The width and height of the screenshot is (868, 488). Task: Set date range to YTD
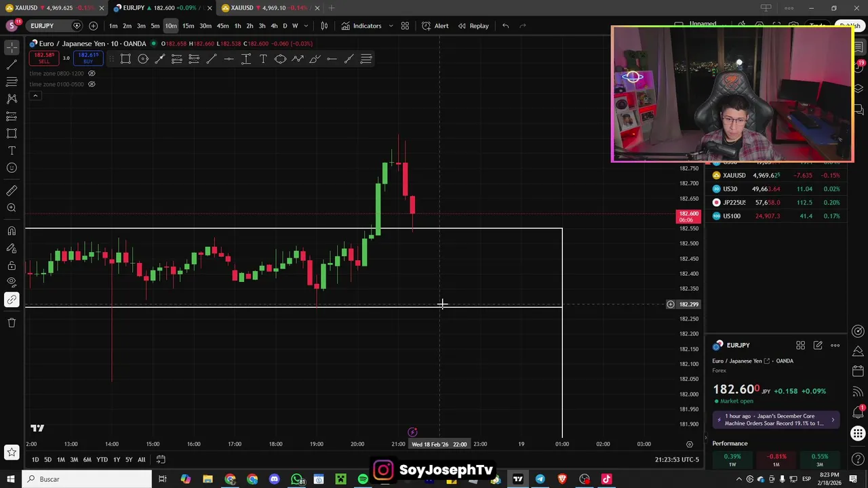(102, 460)
